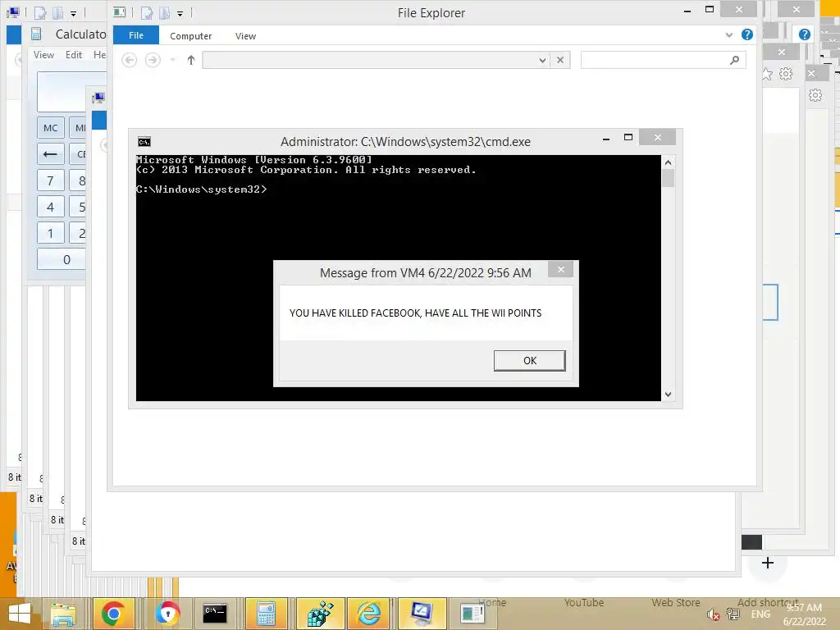
Task: Click the stop refresh X beside address bar
Action: point(559,60)
